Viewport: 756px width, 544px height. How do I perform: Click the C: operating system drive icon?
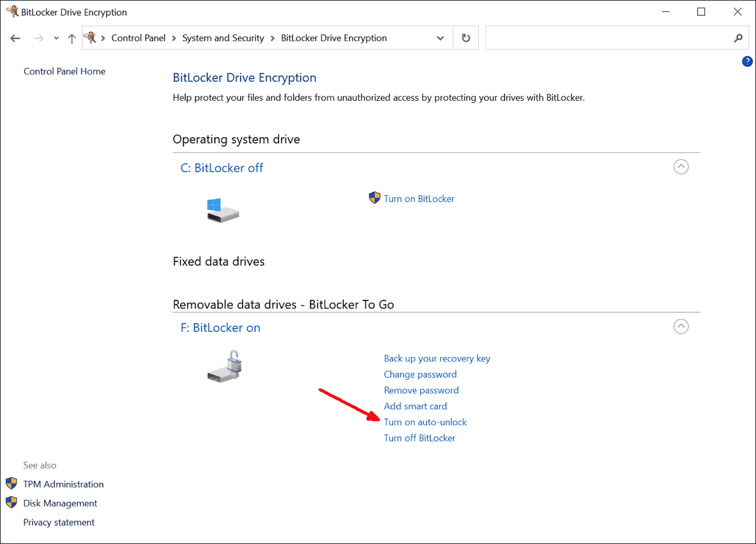222,209
